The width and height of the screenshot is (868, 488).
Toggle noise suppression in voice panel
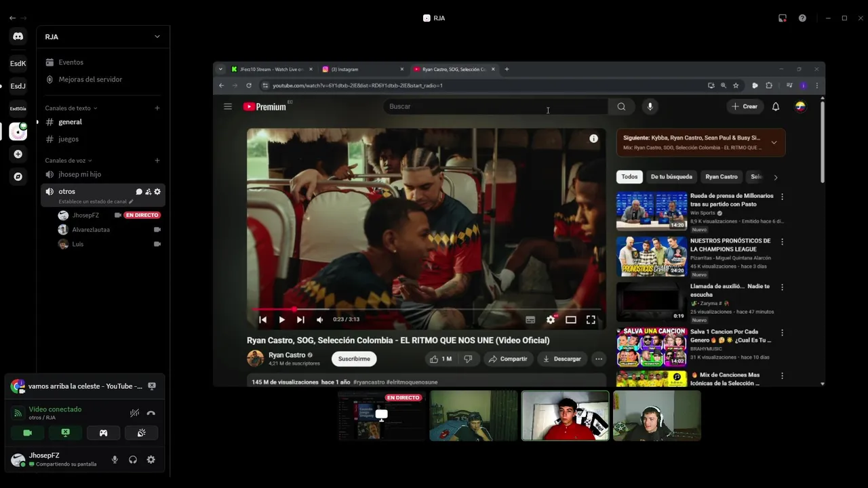[135, 413]
